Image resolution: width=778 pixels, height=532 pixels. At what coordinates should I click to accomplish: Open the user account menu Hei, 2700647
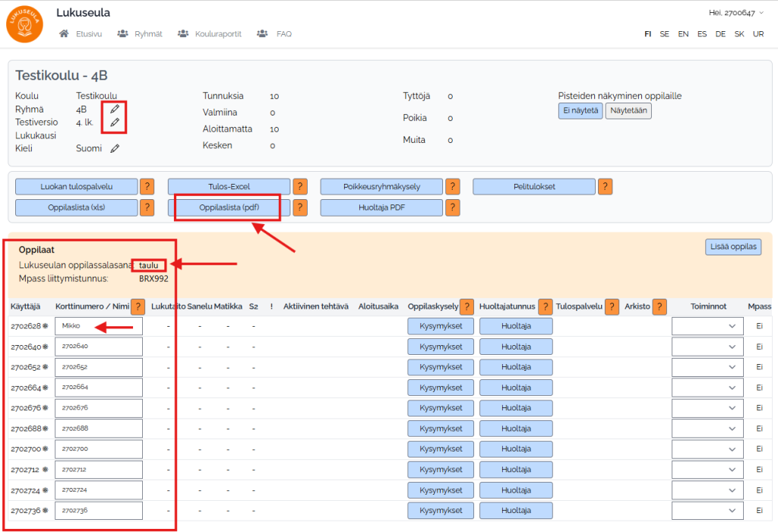pos(735,13)
